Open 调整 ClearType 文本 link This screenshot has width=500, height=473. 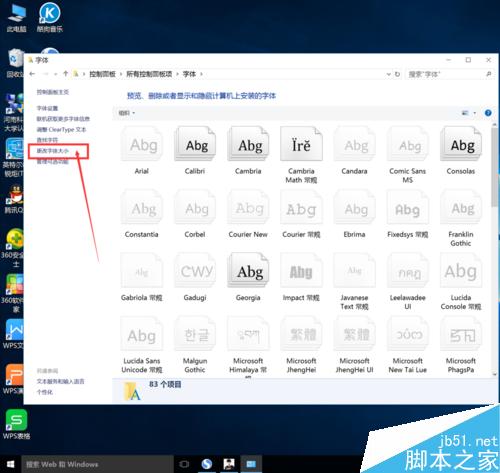(61, 129)
